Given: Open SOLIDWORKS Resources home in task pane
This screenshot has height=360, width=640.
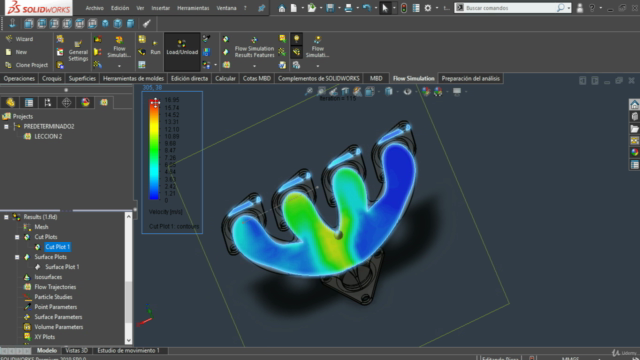Looking at the screenshot, I should 634,105.
